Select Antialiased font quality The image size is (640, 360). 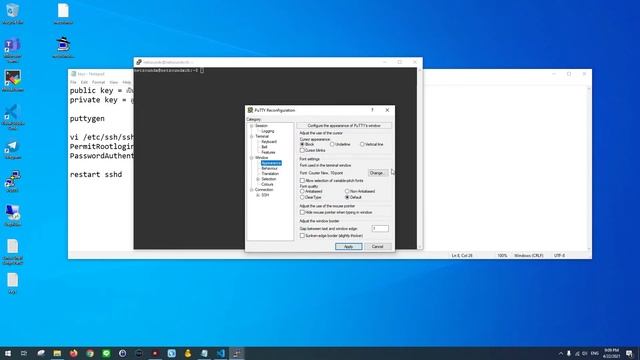coord(302,191)
